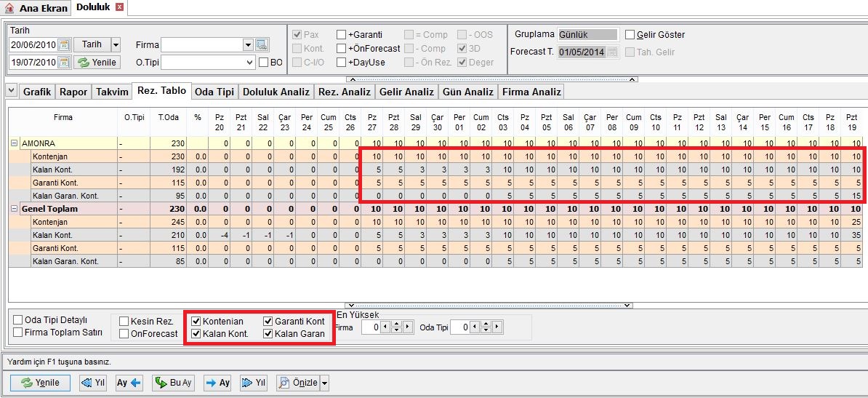The height and width of the screenshot is (398, 868).
Task: Switch to the Grafik tab
Action: tap(37, 92)
